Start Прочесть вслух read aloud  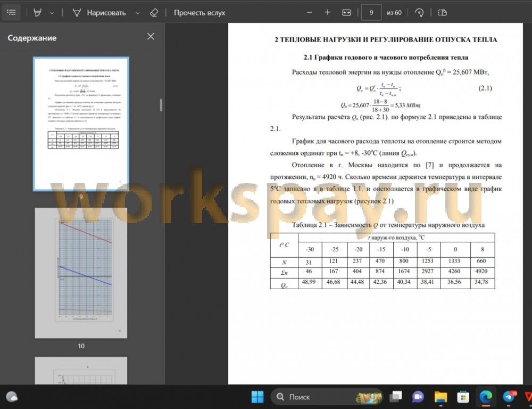pos(199,13)
